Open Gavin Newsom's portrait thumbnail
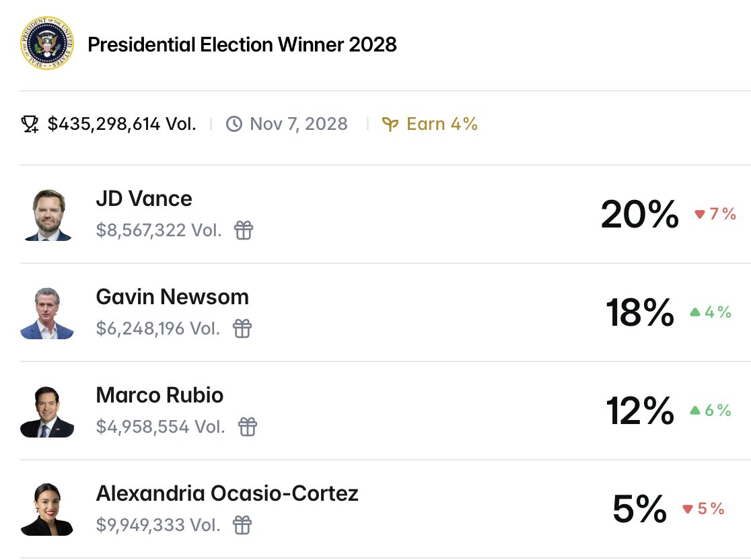 47,313
